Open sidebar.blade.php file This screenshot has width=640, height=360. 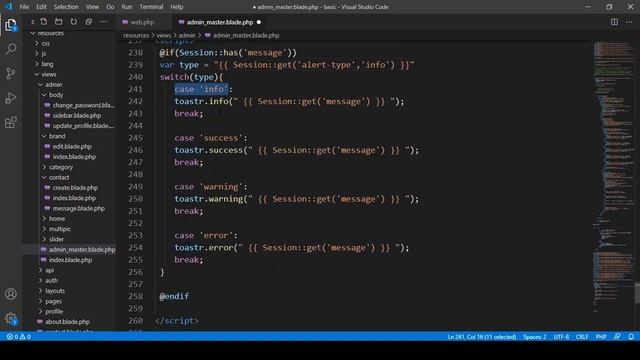[x=76, y=116]
